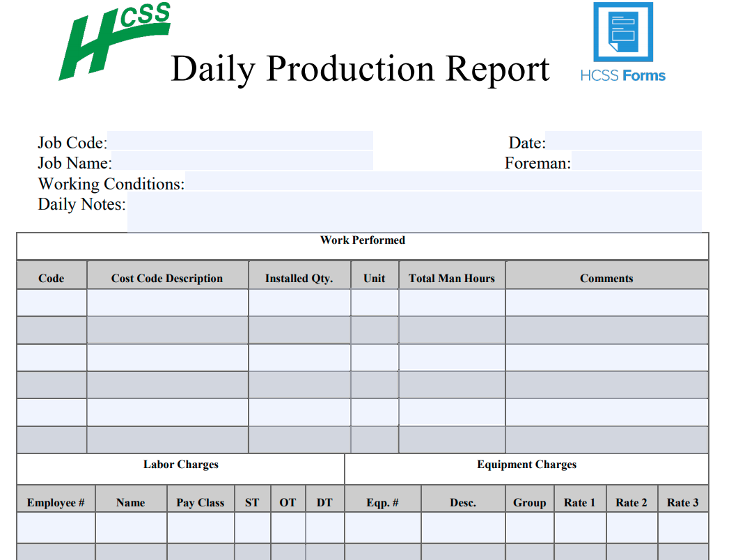The width and height of the screenshot is (738, 560).
Task: Click the blue HCSS Forms icon
Action: (623, 32)
